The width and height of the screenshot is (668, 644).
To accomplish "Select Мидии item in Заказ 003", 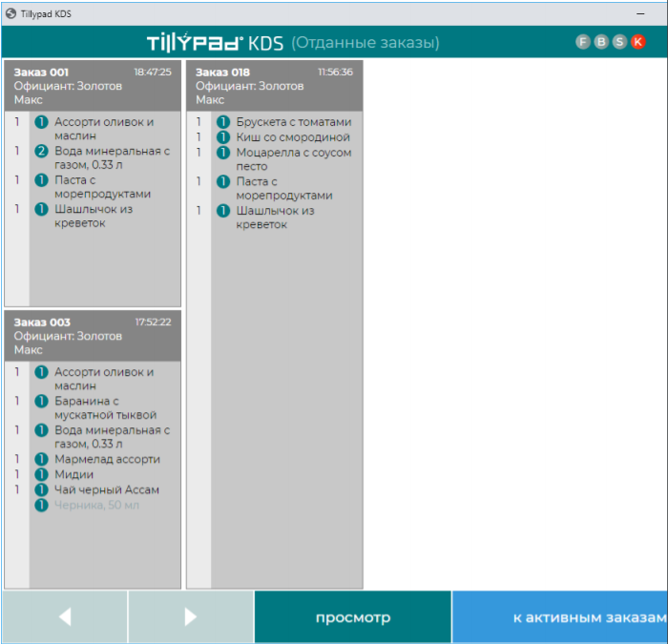I will coord(73,474).
